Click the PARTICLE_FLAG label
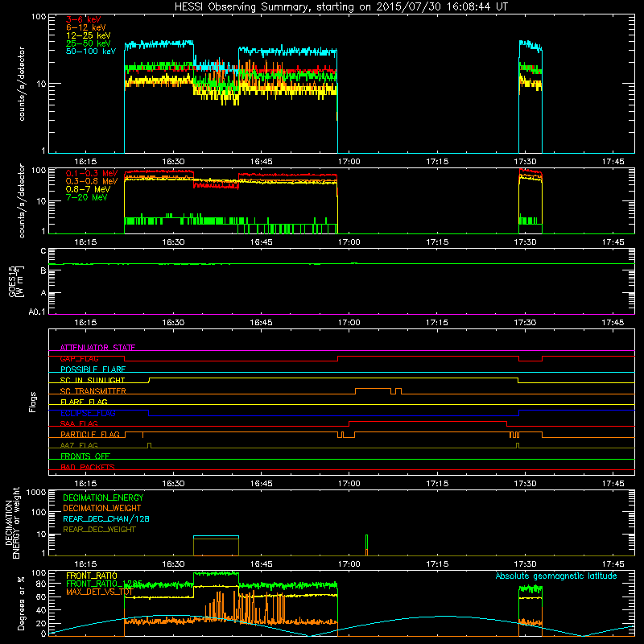 click(90, 435)
